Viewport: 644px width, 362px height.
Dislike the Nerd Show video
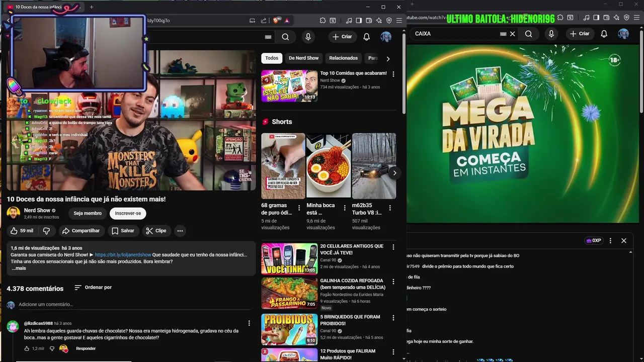(x=46, y=231)
